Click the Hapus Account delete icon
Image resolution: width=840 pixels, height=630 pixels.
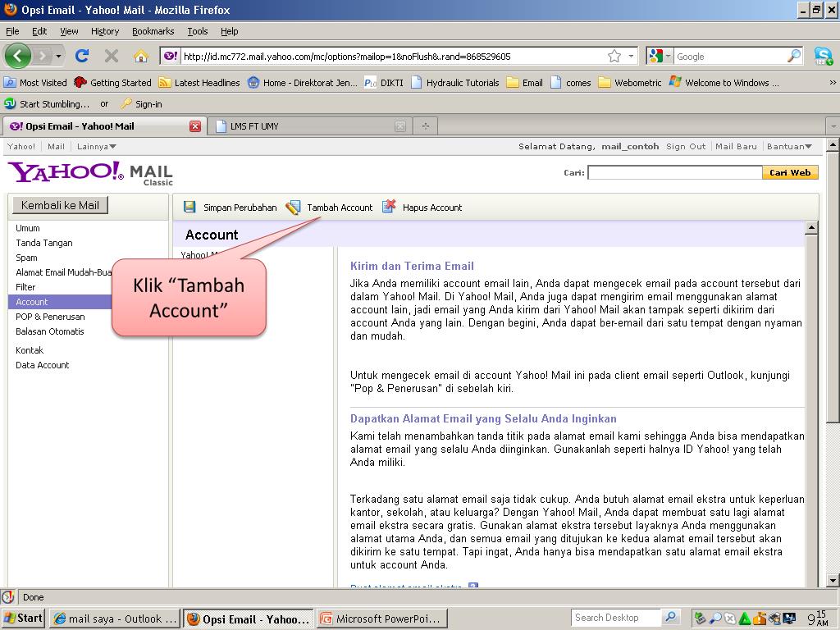pos(389,206)
